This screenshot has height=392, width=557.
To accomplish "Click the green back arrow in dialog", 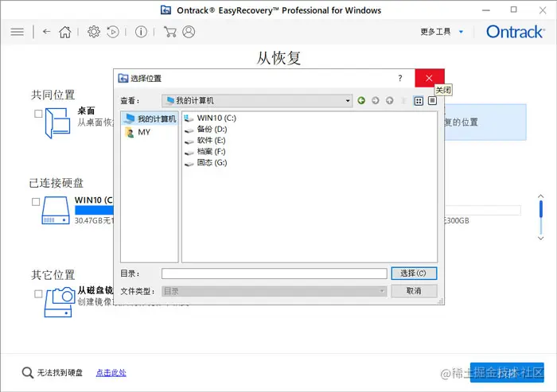I will coord(361,101).
